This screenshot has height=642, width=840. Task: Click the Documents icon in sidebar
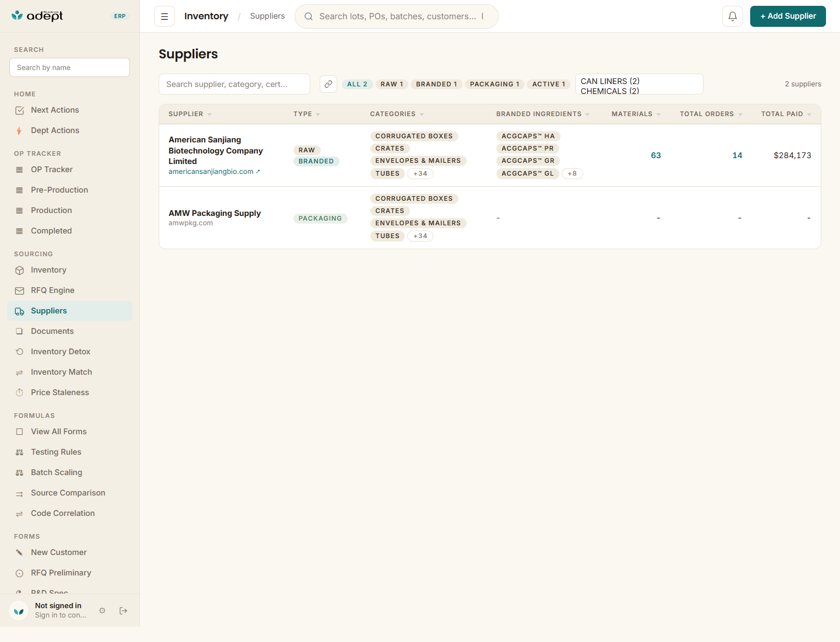click(x=19, y=332)
